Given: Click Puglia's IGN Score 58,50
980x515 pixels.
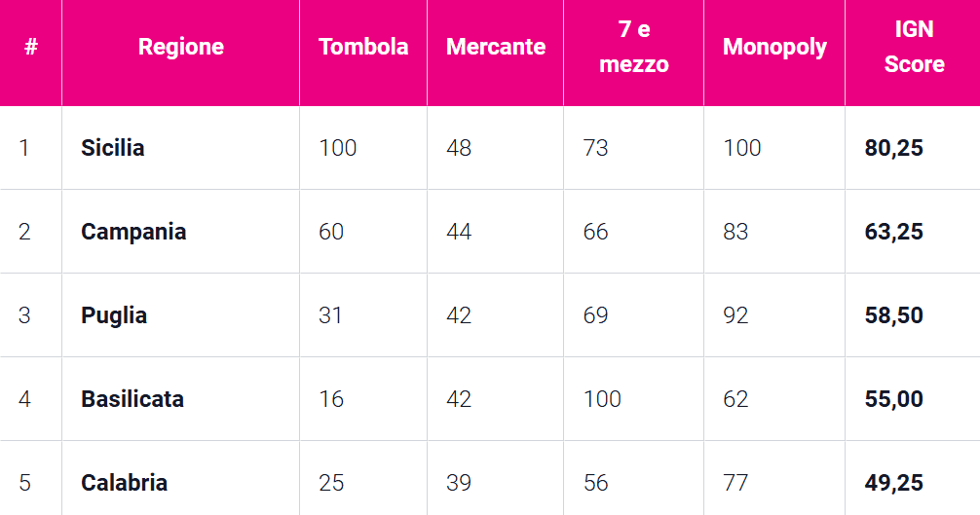Looking at the screenshot, I should point(893,315).
